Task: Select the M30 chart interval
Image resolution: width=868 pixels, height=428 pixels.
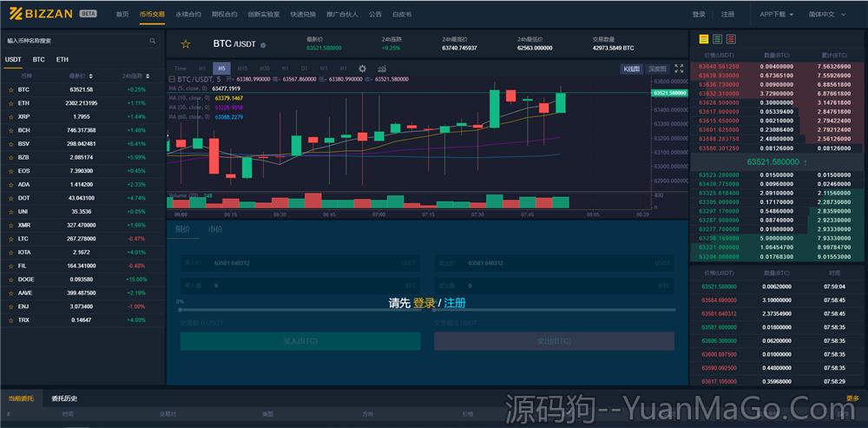Action: click(265, 69)
